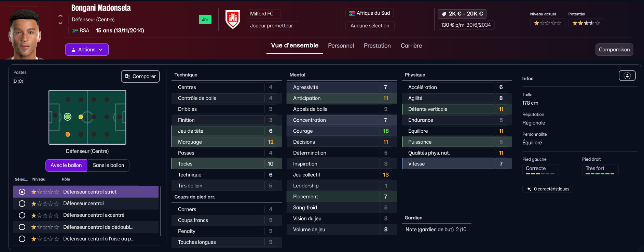Image resolution: width=644 pixels, height=252 pixels.
Task: Open the Actions dropdown menu
Action: click(x=87, y=50)
